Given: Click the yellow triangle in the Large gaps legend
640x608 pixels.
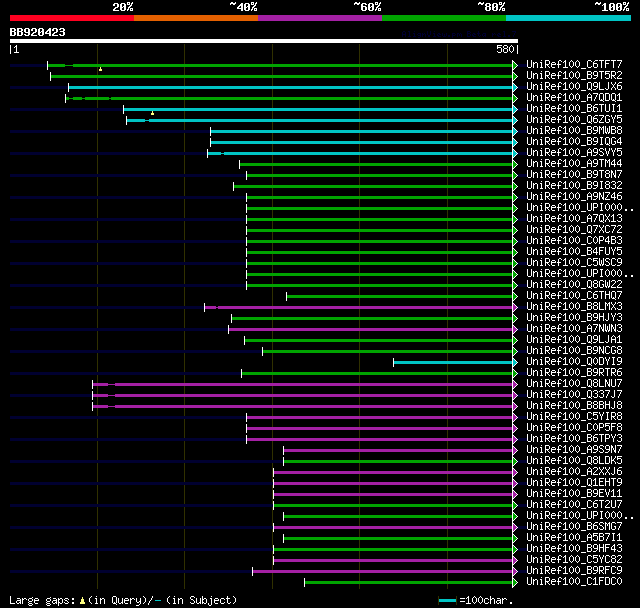Looking at the screenshot, I should (x=82, y=601).
